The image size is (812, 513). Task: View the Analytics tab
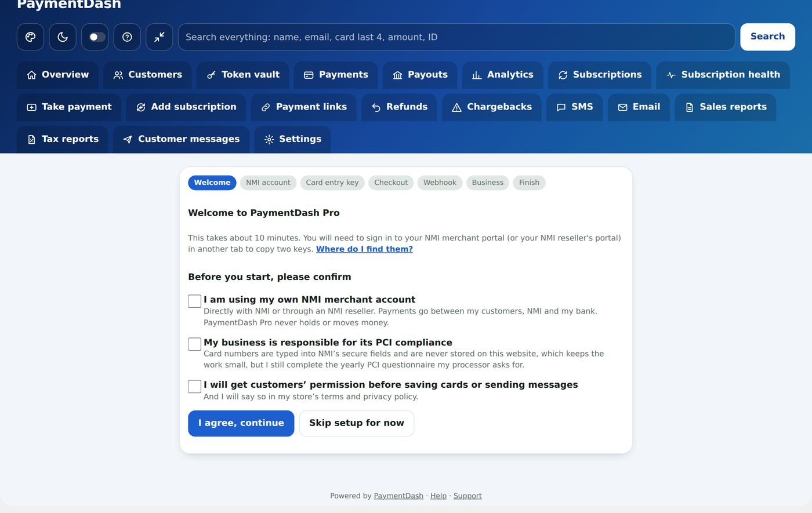(x=502, y=75)
